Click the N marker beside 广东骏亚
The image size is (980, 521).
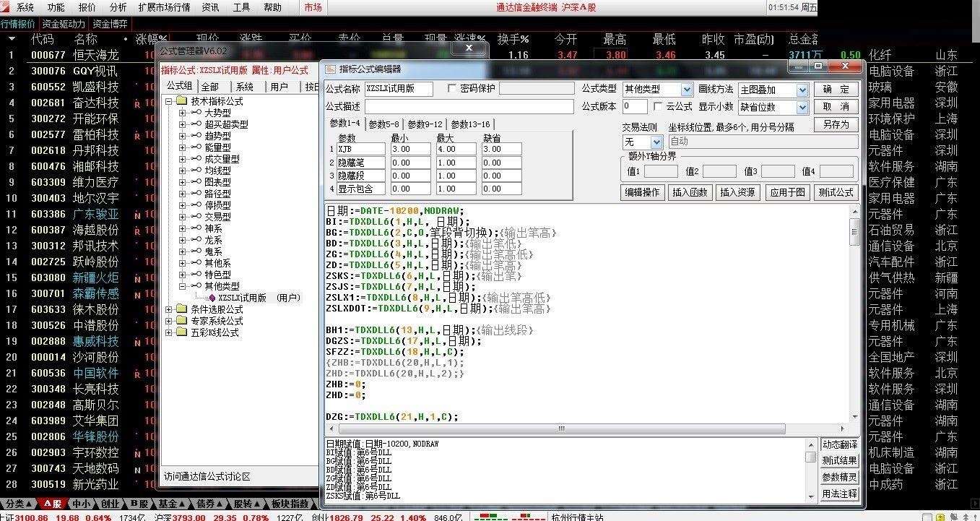coord(136,215)
